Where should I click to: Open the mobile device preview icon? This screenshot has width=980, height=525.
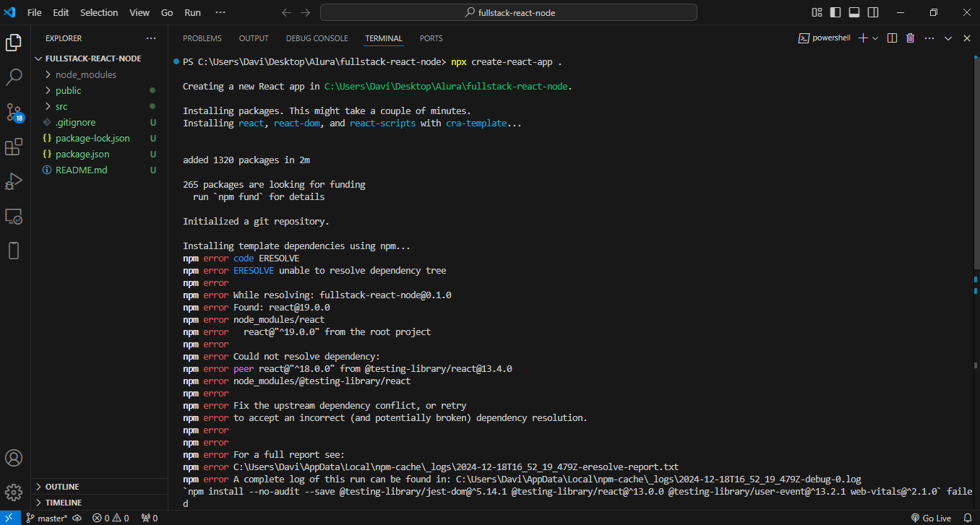(x=14, y=251)
